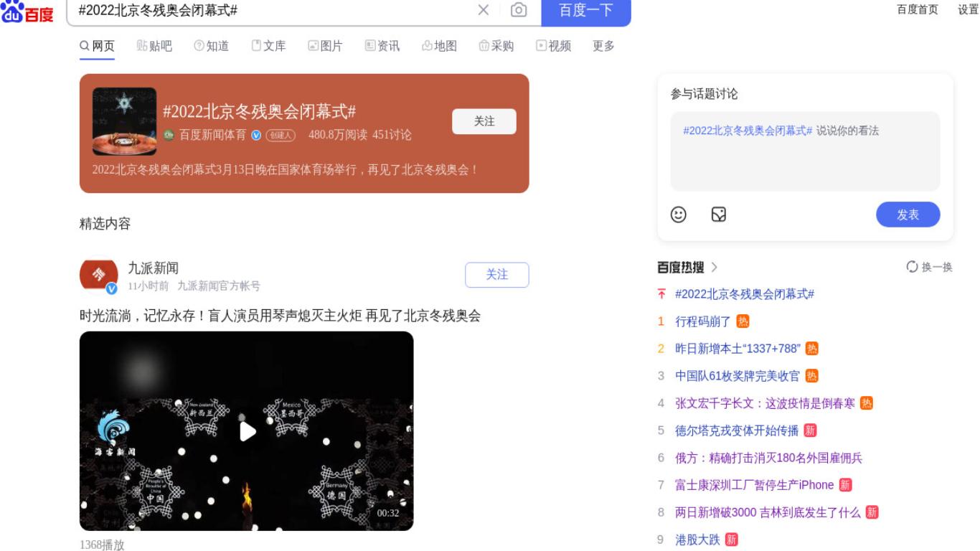Open hot search 德尔塔克戎变体开始传播
This screenshot has width=980, height=551.
tap(737, 430)
